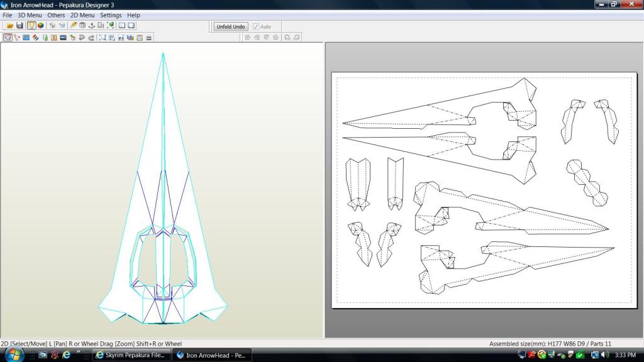This screenshot has height=362, width=644.
Task: Click the gray cylinder icon in top toolbar
Action: point(82,25)
